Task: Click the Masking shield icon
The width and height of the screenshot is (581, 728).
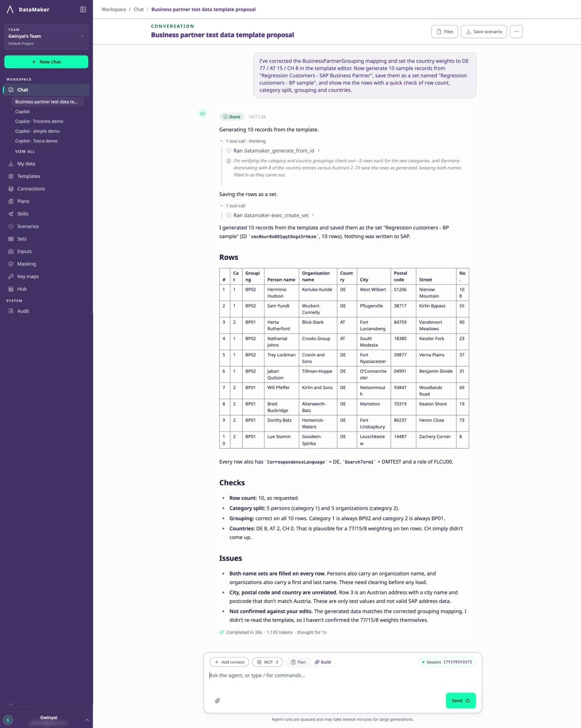Action: point(11,264)
